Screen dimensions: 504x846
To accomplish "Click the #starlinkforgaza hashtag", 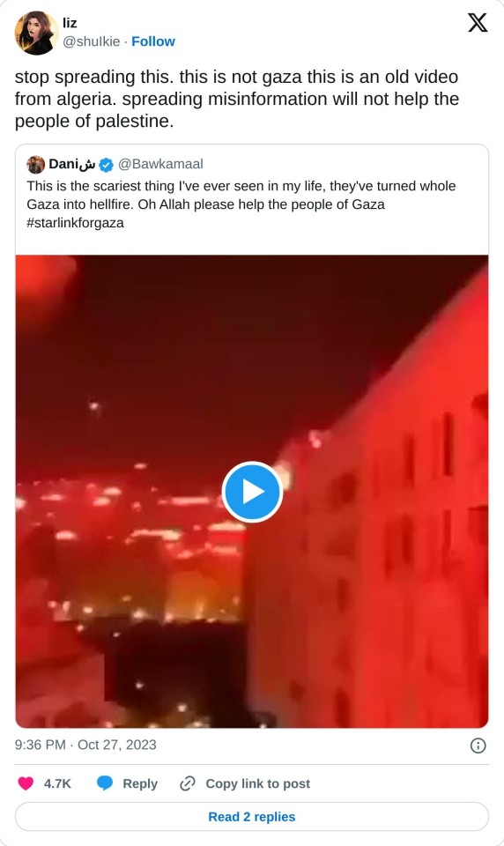I will 75,223.
